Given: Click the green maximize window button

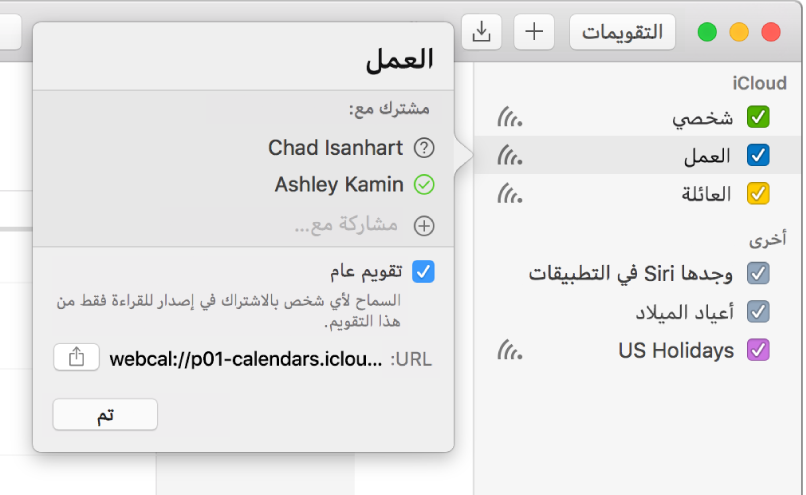Looking at the screenshot, I should (707, 32).
